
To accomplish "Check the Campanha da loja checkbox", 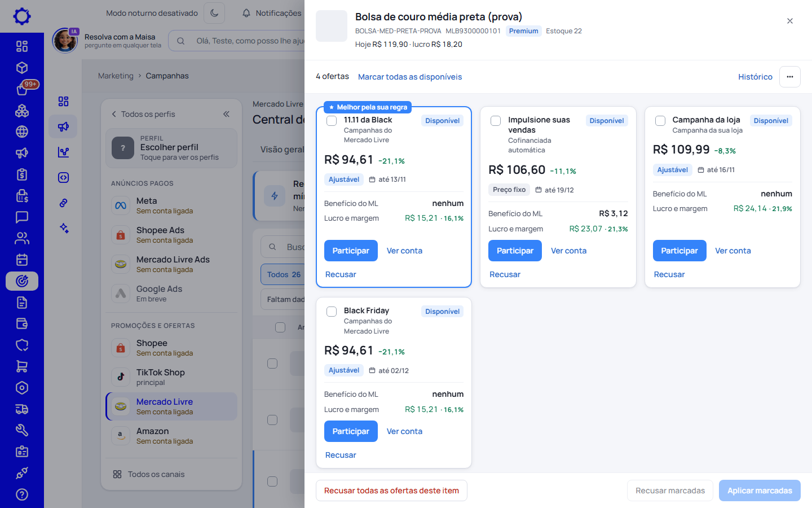I will [660, 121].
